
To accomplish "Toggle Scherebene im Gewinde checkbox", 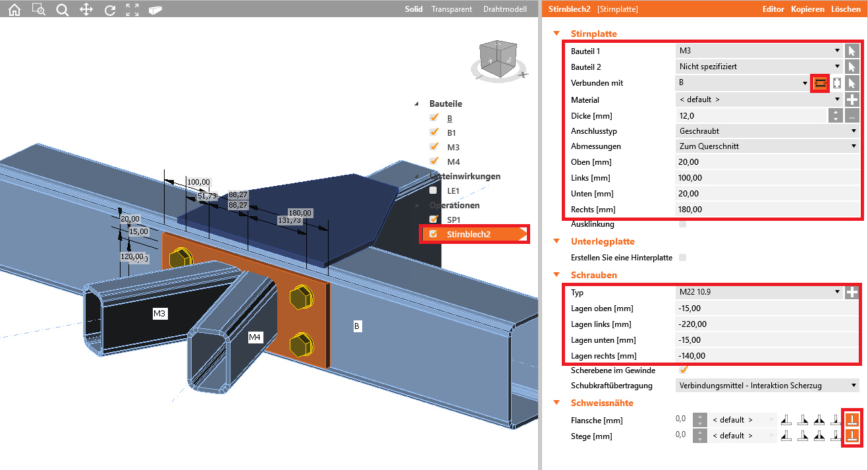I will coord(683,370).
